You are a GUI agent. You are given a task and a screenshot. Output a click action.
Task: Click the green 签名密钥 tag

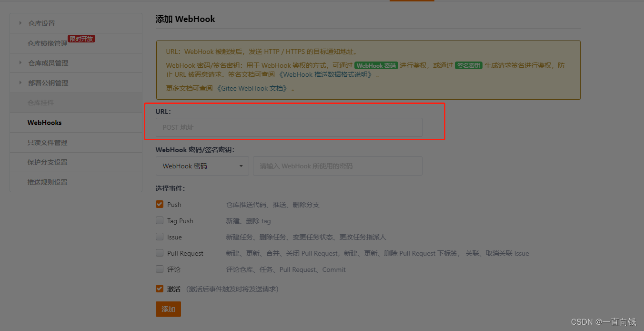[469, 65]
